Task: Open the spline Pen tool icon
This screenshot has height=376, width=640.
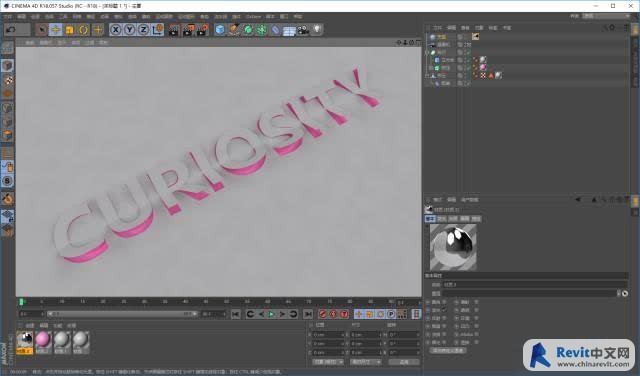Action: [234, 30]
